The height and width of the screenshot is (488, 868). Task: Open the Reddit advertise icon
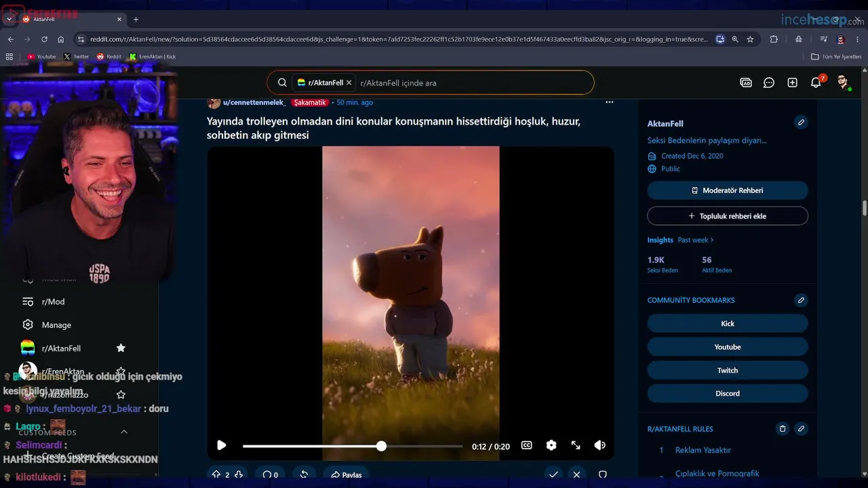(746, 83)
